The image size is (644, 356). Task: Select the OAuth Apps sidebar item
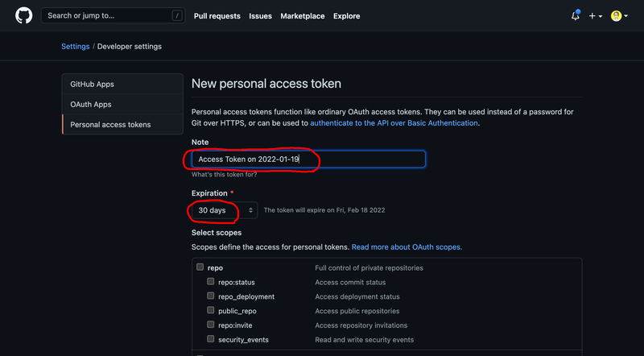tap(91, 105)
